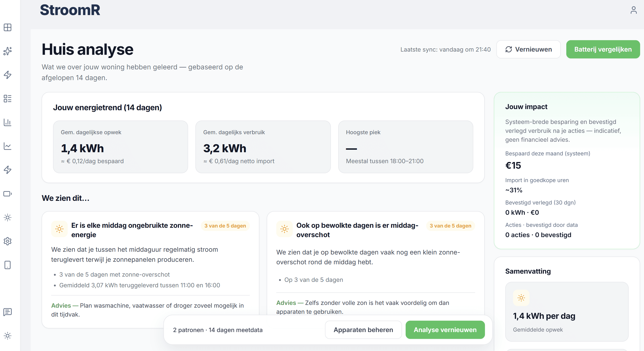
Task: Click the Batterij vergelijken button
Action: (603, 50)
